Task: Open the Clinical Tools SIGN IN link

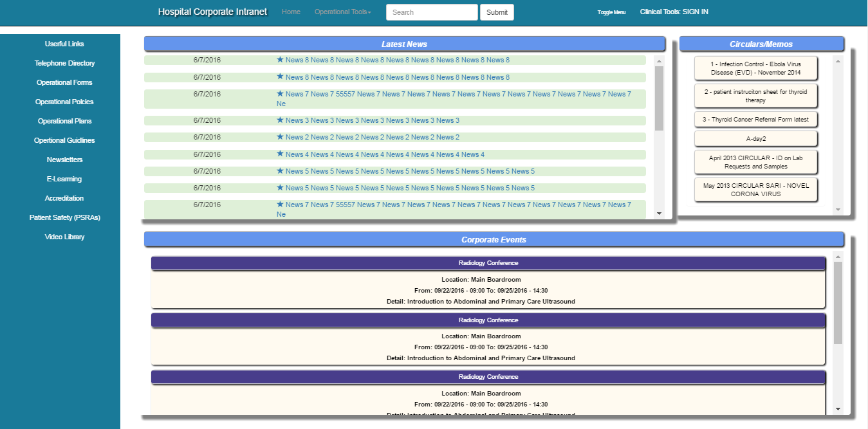Action: click(674, 12)
